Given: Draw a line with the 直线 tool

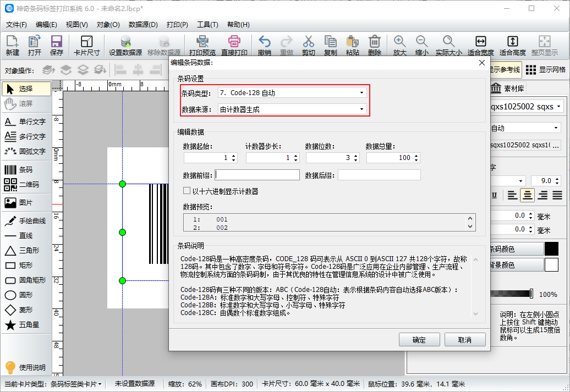Looking at the screenshot, I should coord(26,236).
